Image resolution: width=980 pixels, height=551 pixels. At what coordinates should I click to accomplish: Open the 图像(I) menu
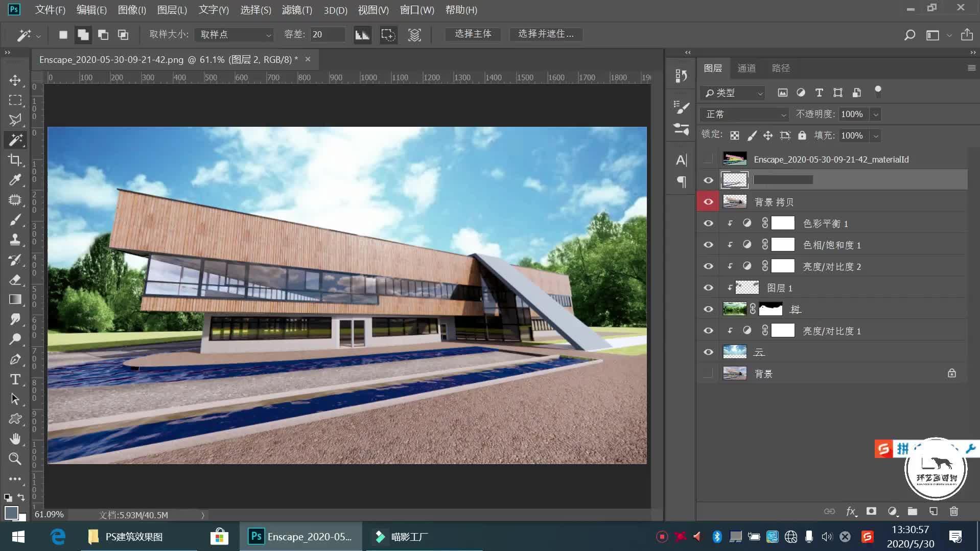(132, 10)
